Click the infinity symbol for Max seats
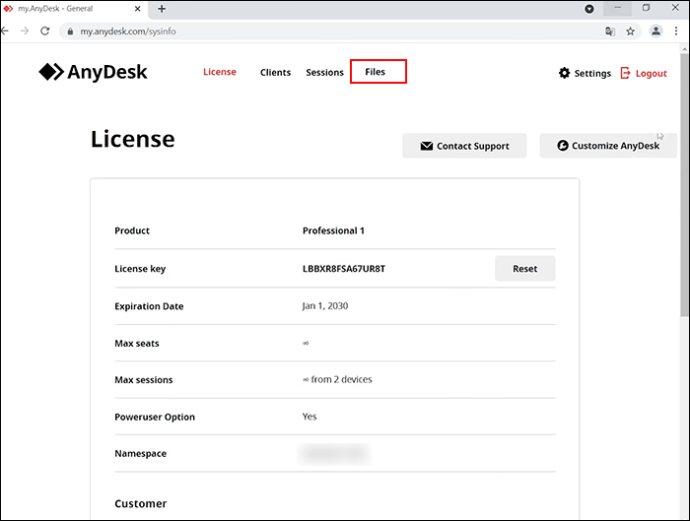 click(x=306, y=343)
